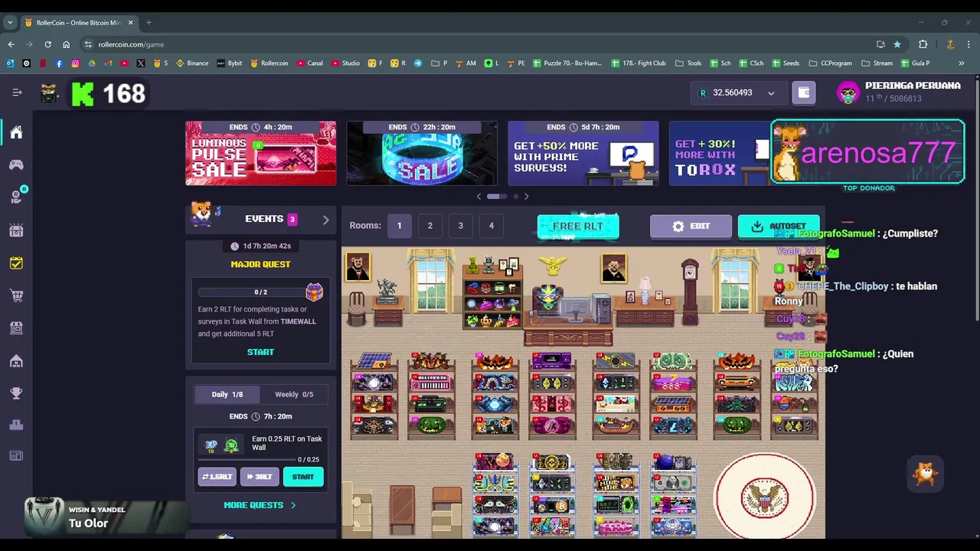Open the Luminous Pulse Sale banner
980x551 pixels.
coord(260,153)
